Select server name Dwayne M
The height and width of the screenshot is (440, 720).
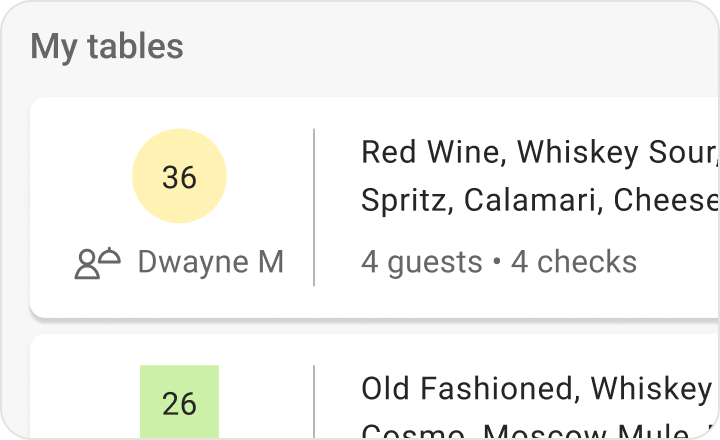pyautogui.click(x=211, y=262)
